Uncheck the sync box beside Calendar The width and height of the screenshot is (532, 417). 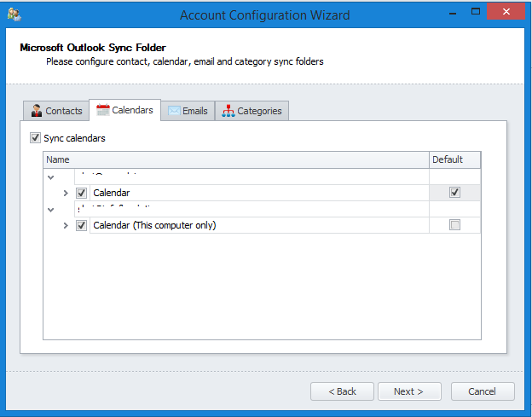tap(82, 193)
